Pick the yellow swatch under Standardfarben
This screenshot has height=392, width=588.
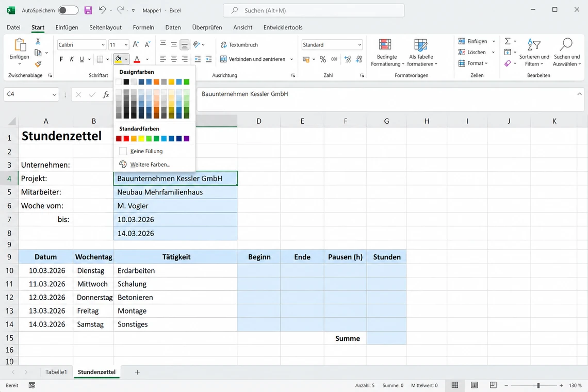tap(141, 139)
